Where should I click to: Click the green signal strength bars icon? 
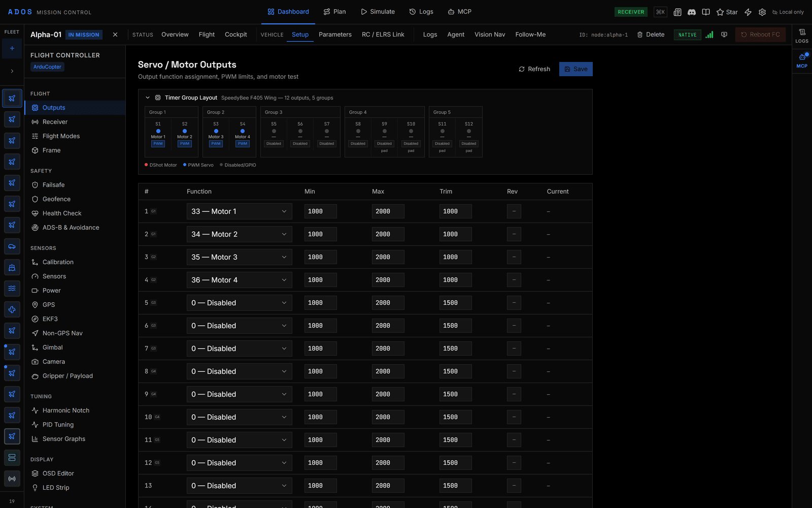(x=709, y=35)
